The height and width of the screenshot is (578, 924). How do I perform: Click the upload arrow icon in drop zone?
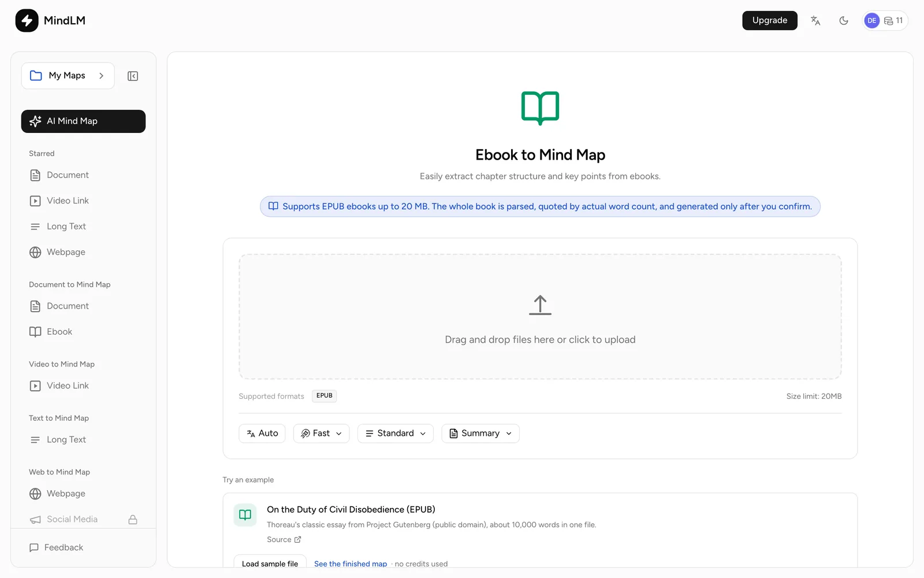point(540,305)
